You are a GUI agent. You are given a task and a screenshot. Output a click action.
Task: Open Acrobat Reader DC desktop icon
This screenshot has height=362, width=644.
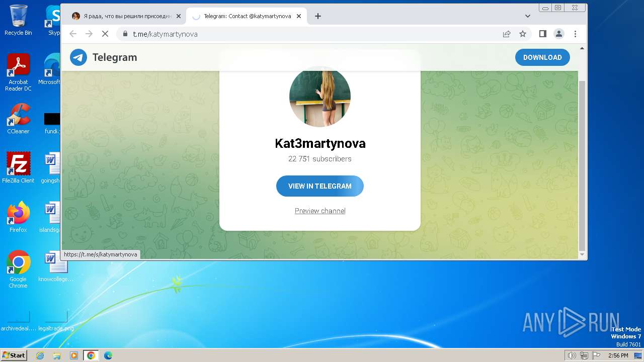click(18, 72)
